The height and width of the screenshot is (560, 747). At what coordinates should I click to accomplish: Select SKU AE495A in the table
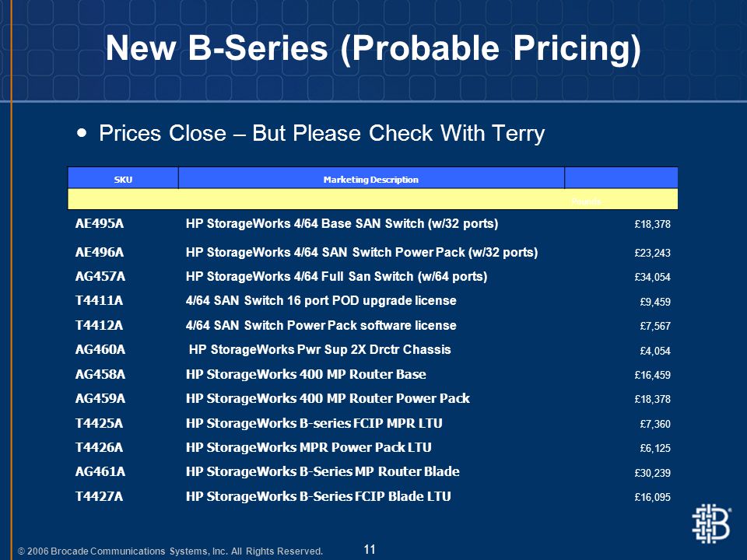100,223
